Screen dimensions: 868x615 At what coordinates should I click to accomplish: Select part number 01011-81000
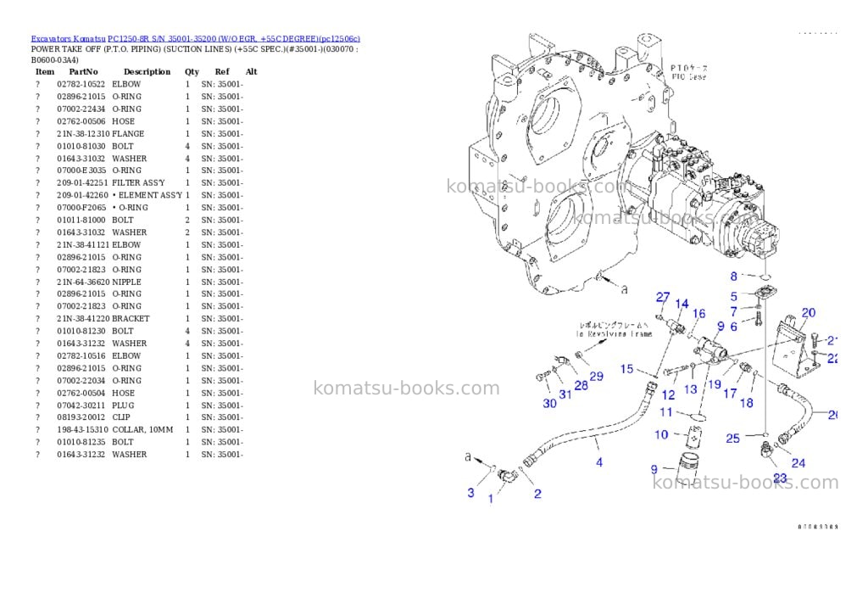81,220
